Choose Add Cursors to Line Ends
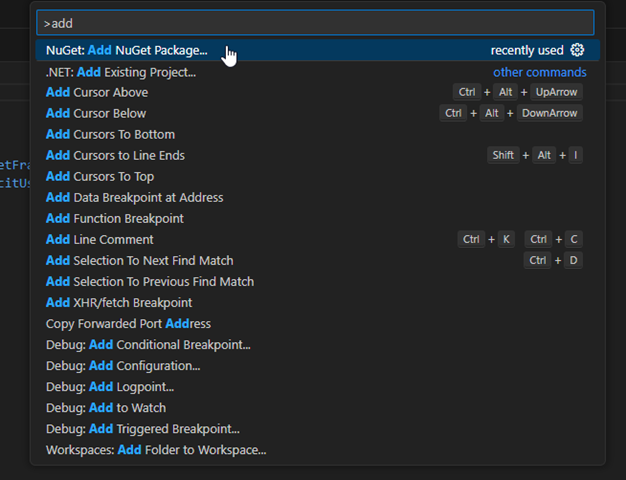 click(317, 155)
